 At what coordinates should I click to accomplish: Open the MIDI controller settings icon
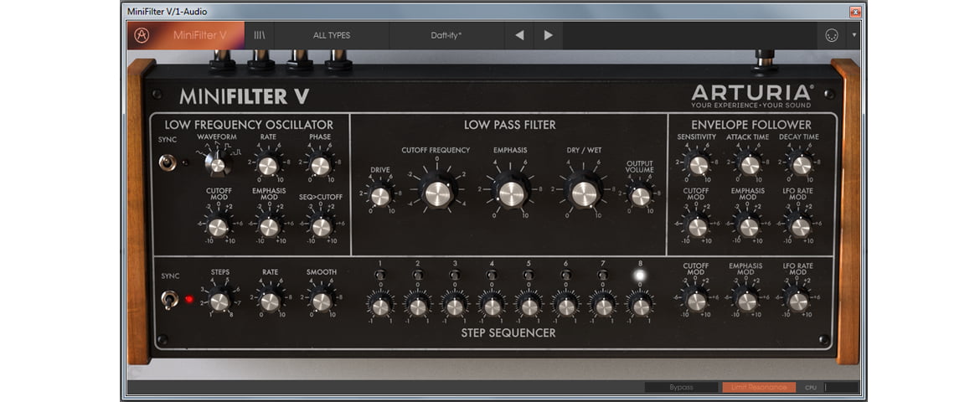pos(831,36)
